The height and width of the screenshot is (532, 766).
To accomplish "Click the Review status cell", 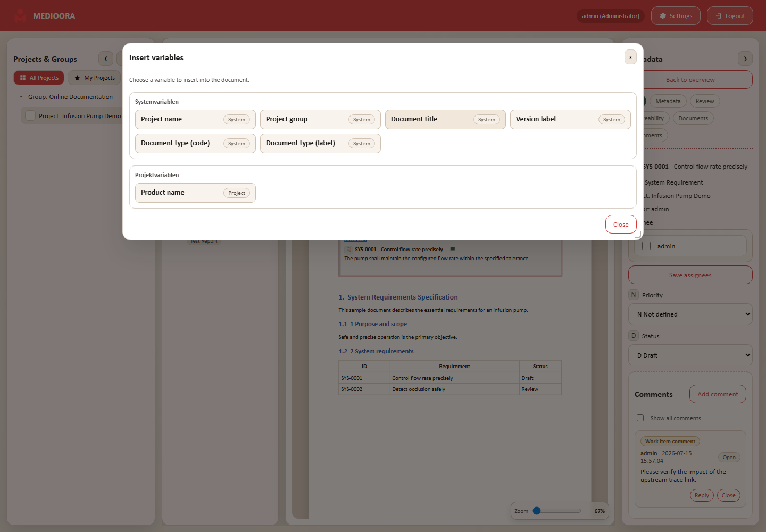I will coord(540,389).
